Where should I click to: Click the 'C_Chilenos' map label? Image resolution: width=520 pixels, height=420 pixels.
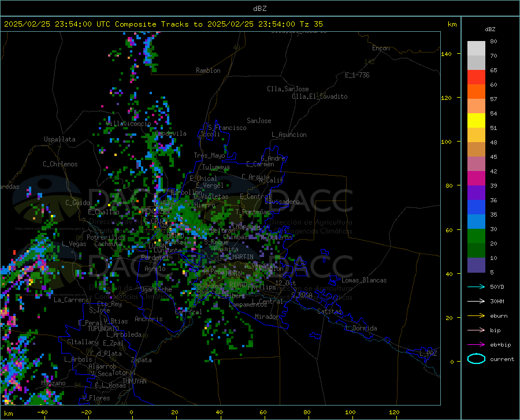coord(60,164)
